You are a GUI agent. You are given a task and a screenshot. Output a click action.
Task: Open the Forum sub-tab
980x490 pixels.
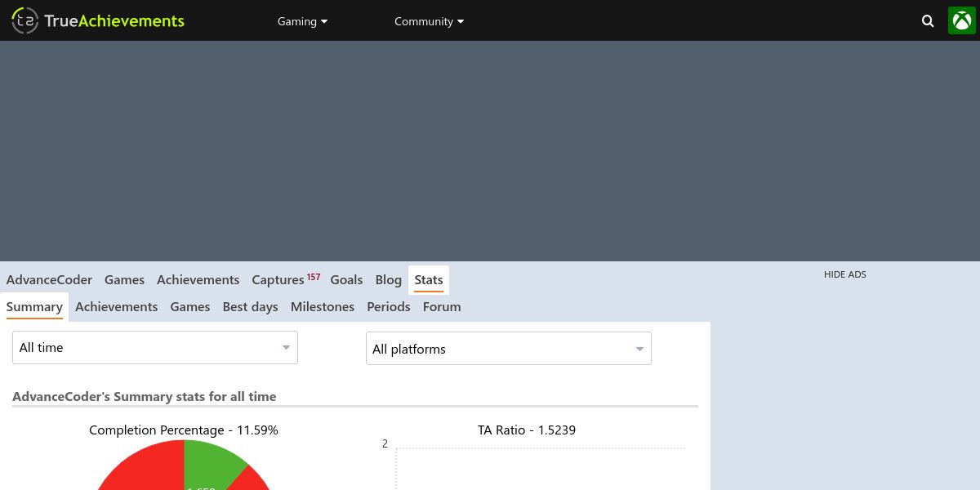(442, 307)
